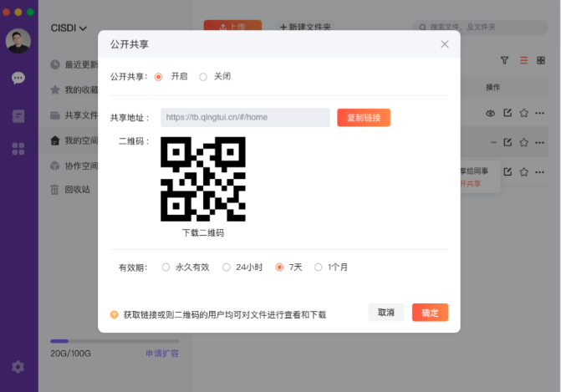The image size is (561, 392).
Task: Click the orange question mark hint icon
Action: pos(115,314)
